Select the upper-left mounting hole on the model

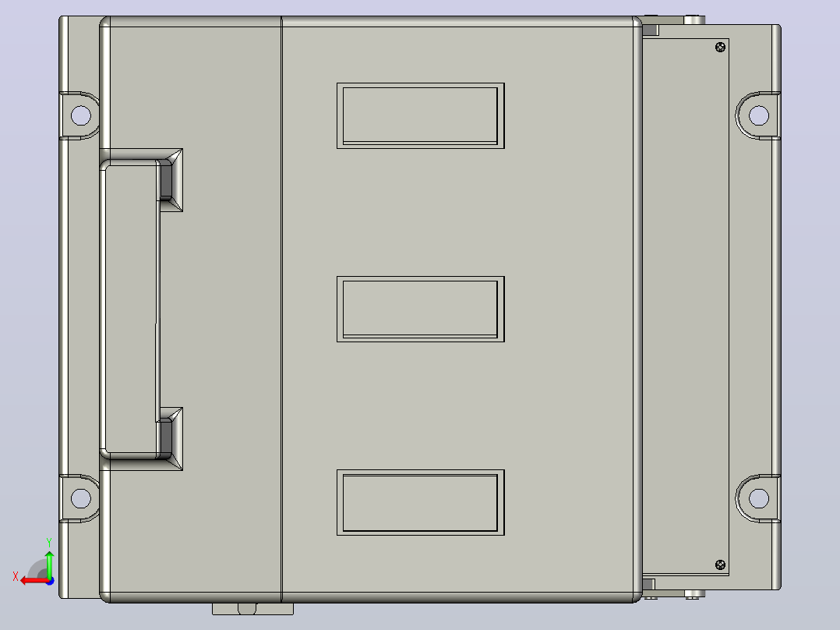81,115
